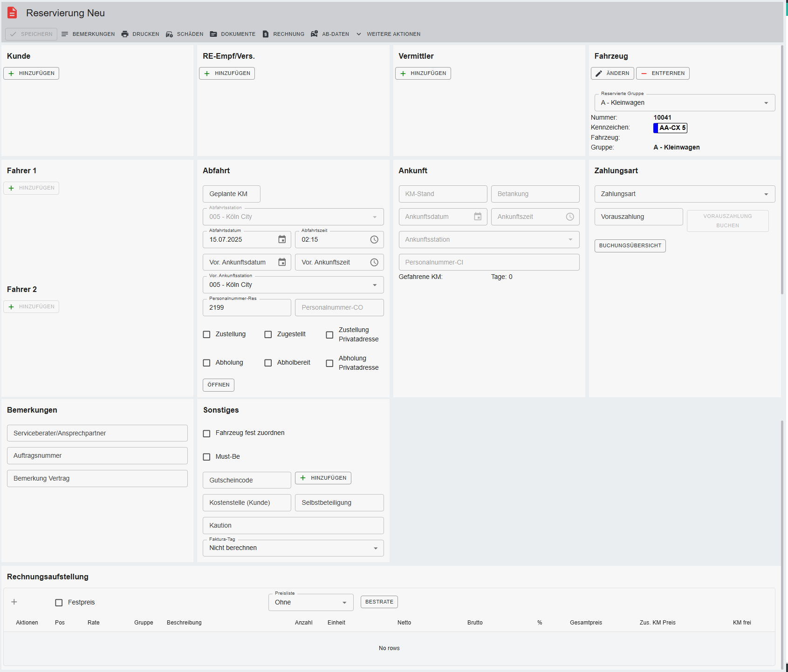Click the Buchungsübersicht button
The height and width of the screenshot is (672, 788).
(630, 246)
